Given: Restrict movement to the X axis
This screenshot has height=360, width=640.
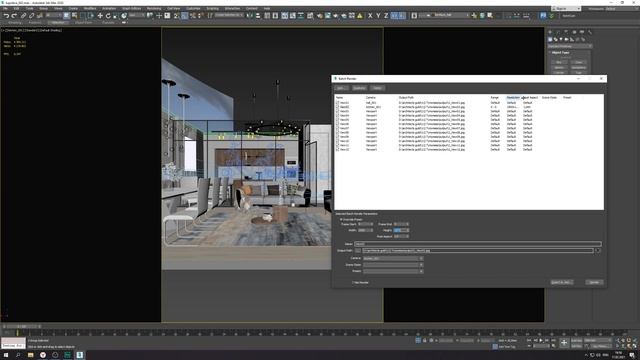Looking at the screenshot, I should click(370, 16).
